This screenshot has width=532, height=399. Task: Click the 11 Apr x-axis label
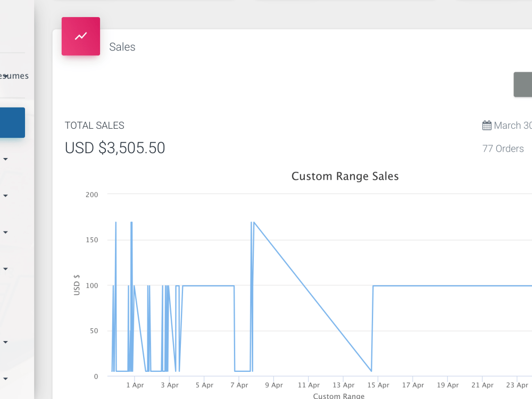click(309, 385)
